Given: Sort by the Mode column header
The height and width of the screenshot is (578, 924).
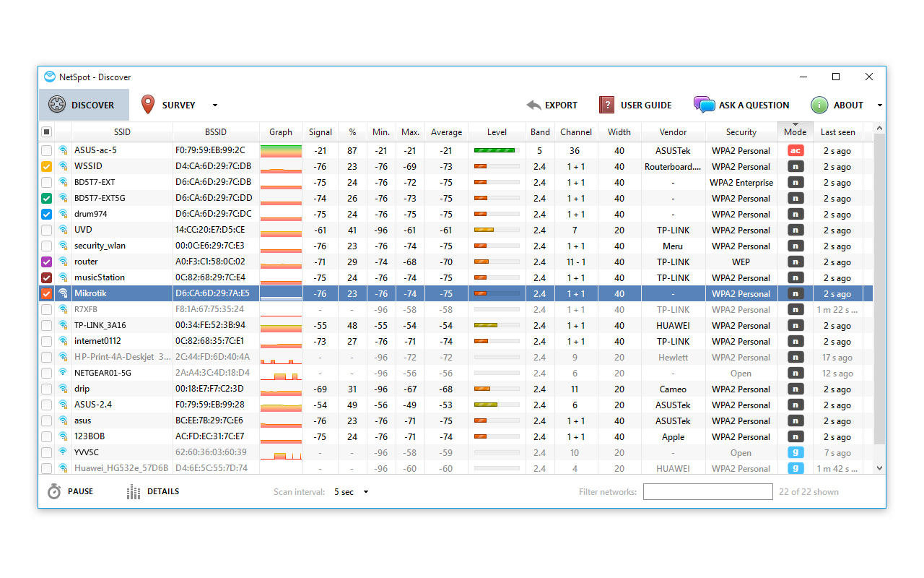Looking at the screenshot, I should (795, 131).
